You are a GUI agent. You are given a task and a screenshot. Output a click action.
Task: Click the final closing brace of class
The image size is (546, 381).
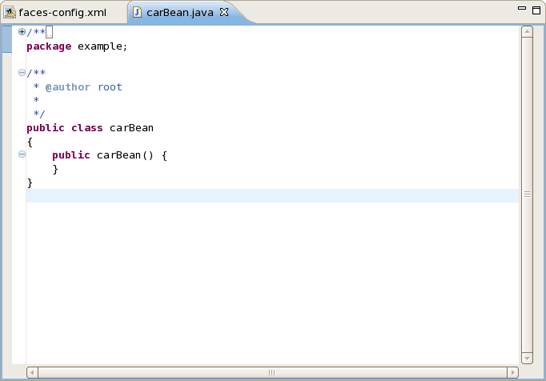(x=30, y=183)
